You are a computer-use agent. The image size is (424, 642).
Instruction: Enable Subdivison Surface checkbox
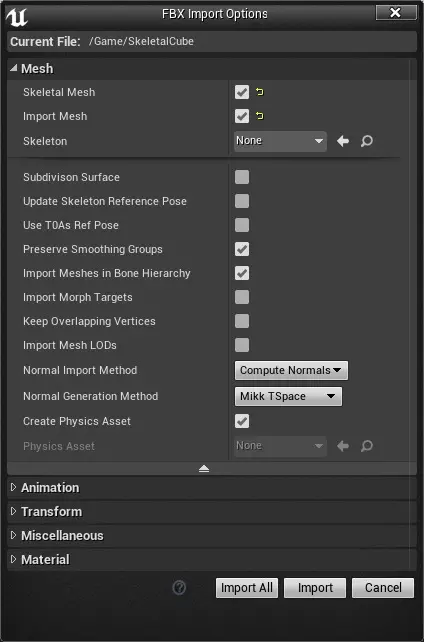(242, 177)
